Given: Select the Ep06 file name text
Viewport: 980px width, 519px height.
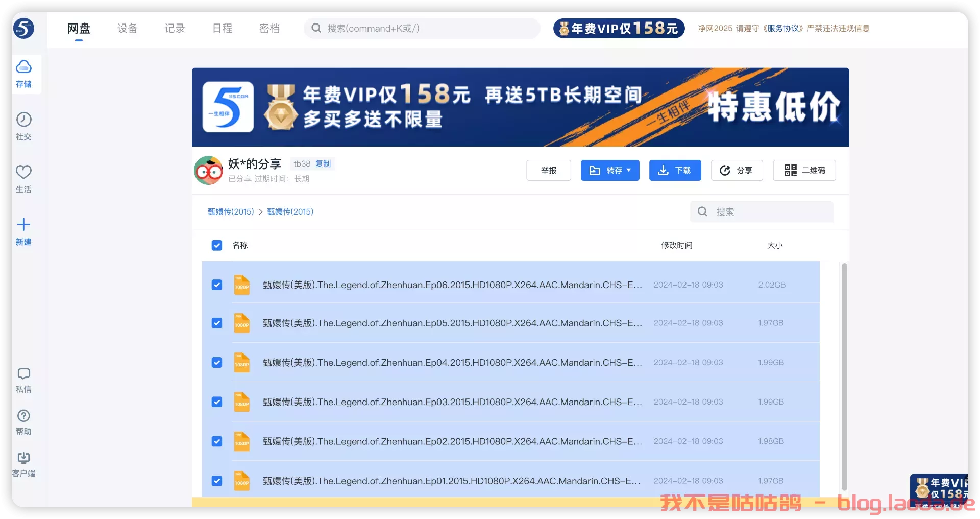Looking at the screenshot, I should coord(453,285).
